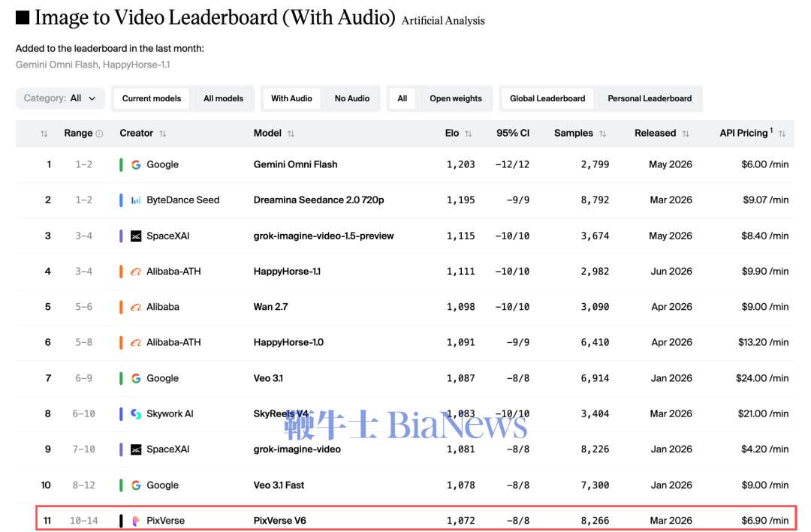Select Veo 3.1 Fast model name
This screenshot has height=532, width=811.
click(279, 485)
